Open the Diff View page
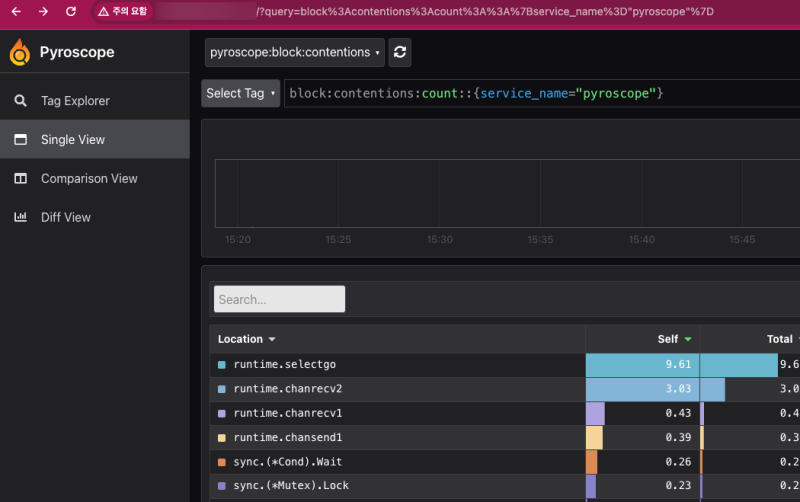The height and width of the screenshot is (502, 800). tap(66, 218)
